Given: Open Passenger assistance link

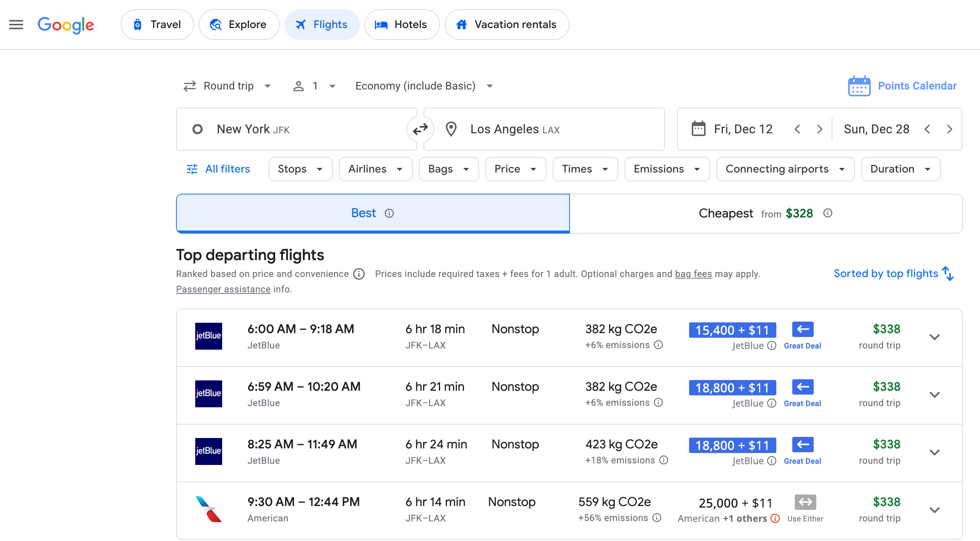Looking at the screenshot, I should click(x=223, y=289).
